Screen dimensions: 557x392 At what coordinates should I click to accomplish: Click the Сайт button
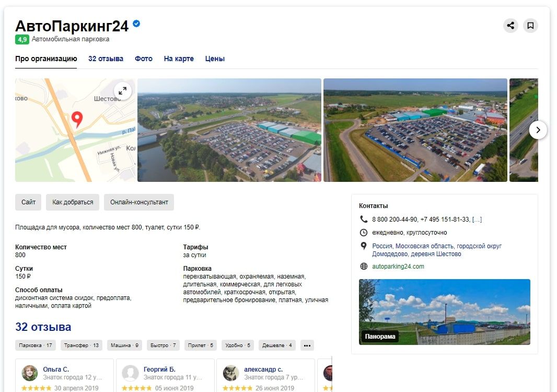tap(28, 202)
